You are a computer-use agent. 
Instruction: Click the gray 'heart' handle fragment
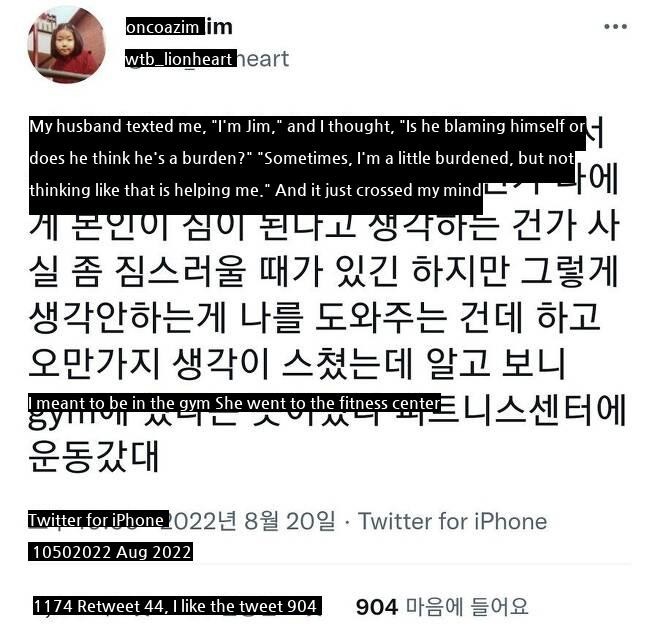[x=263, y=59]
